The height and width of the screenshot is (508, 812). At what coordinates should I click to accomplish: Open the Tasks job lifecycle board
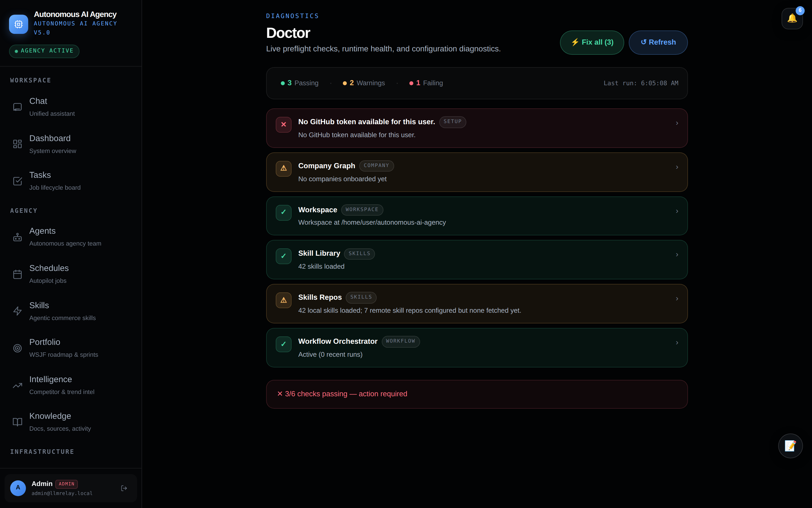point(70,181)
